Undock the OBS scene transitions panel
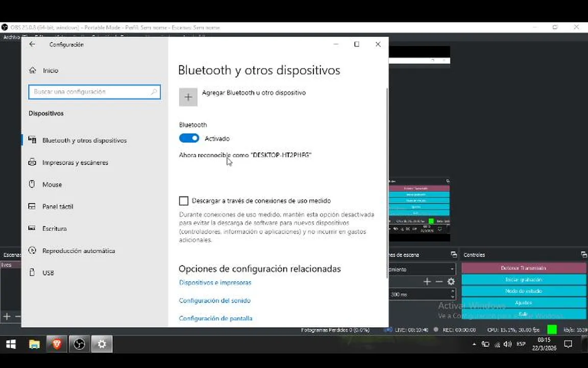Screen dimensions: 588x368 453,255
